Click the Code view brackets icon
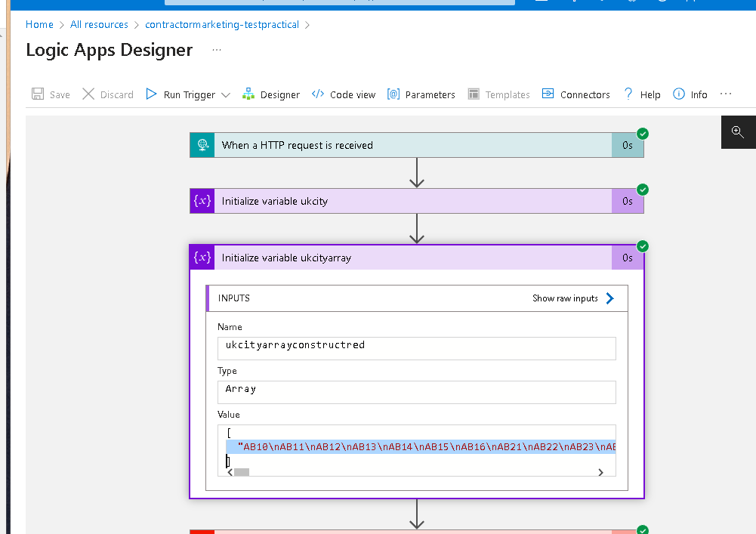Image resolution: width=756 pixels, height=534 pixels. 318,94
